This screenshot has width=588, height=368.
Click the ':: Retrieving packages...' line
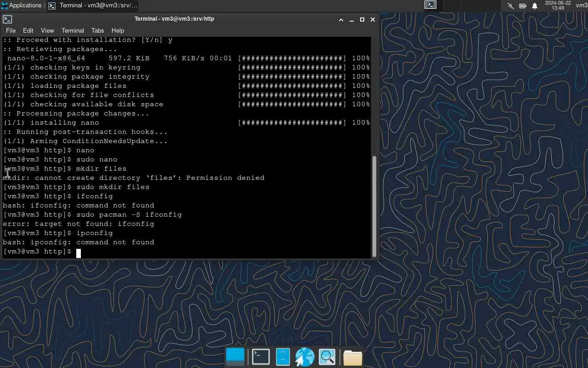60,49
